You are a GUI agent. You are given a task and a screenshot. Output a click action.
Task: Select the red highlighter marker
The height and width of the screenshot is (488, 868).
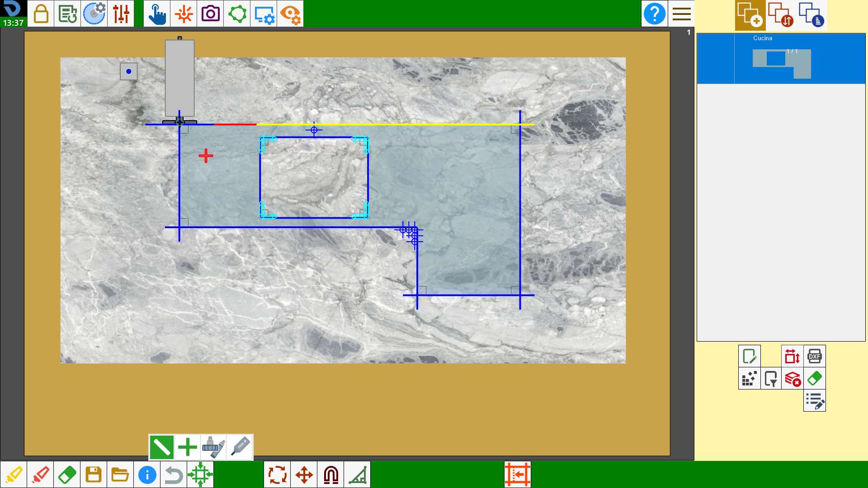click(40, 475)
